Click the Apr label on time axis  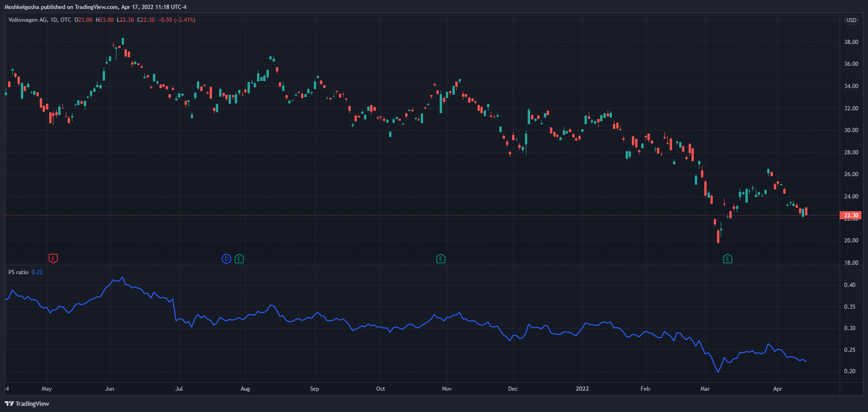pyautogui.click(x=778, y=389)
